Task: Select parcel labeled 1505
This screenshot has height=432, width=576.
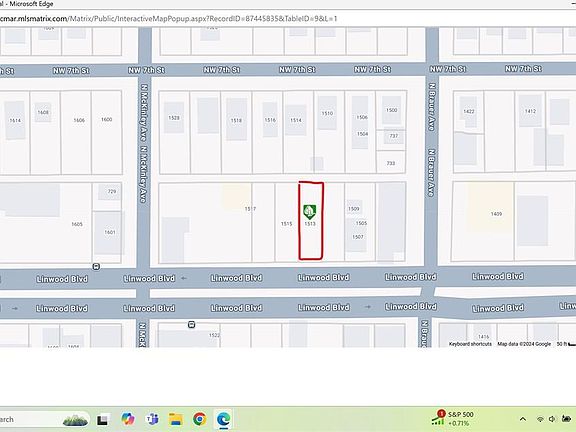Action: [361, 223]
